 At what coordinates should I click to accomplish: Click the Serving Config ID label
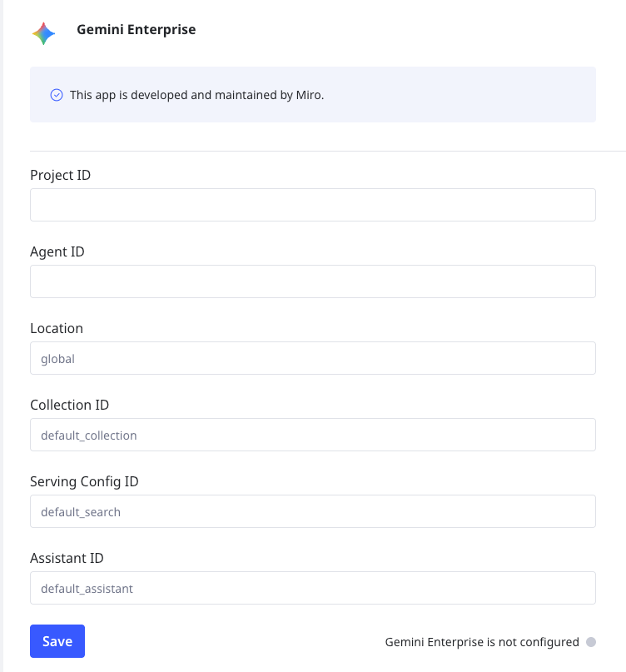point(84,481)
